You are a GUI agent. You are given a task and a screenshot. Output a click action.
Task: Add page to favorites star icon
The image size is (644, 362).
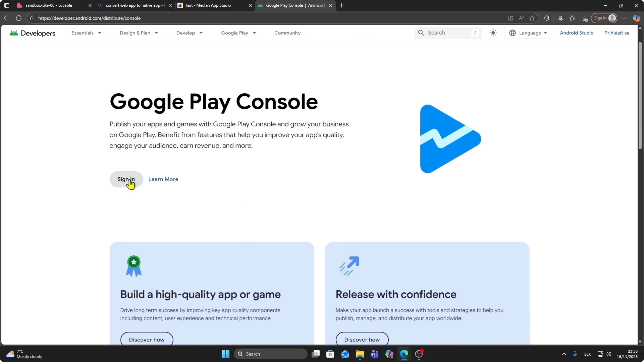(532, 18)
